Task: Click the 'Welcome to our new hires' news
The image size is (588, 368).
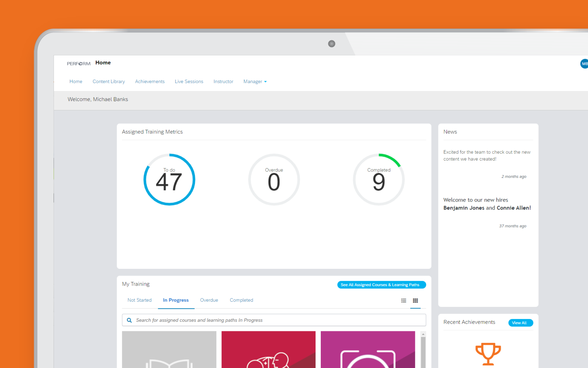Action: click(x=487, y=204)
